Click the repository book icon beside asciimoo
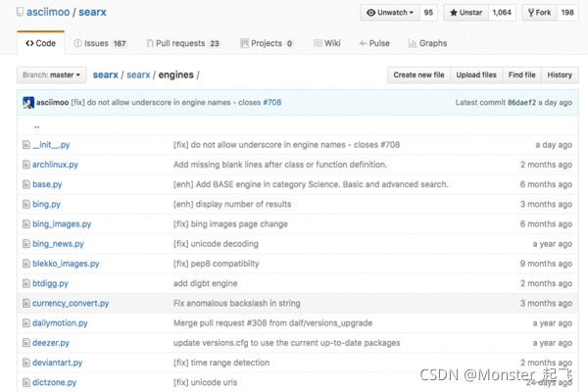 point(20,12)
